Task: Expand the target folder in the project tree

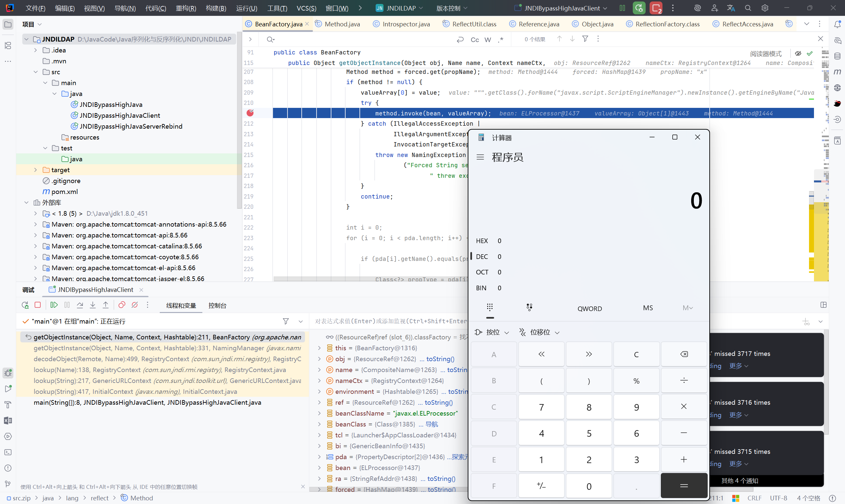Action: 35,170
